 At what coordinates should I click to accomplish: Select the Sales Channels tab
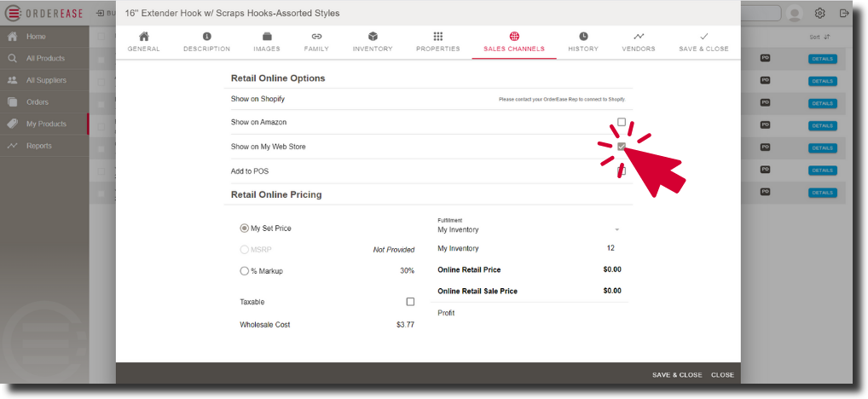[x=513, y=42]
